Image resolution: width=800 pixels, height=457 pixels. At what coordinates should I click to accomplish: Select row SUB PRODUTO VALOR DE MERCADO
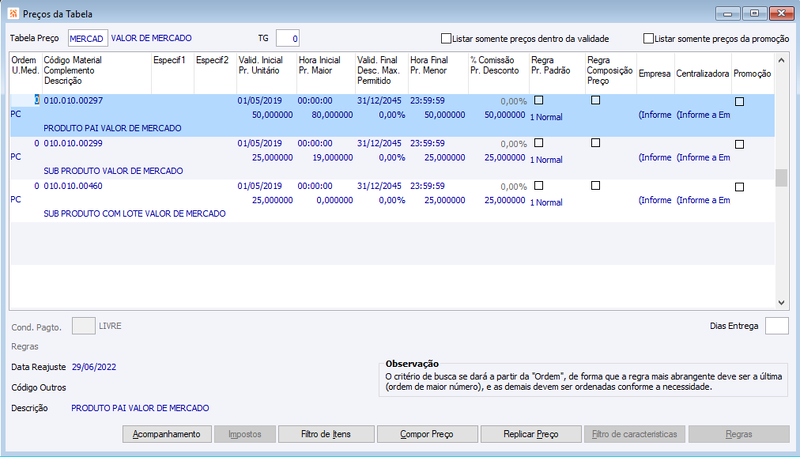pyautogui.click(x=392, y=158)
